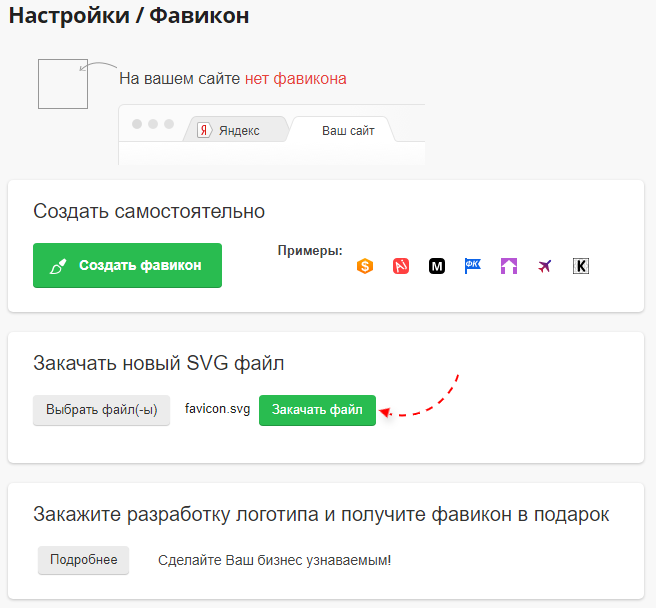This screenshot has height=608, width=656.
Task: Click the purple airplane example favicon
Action: 545,266
